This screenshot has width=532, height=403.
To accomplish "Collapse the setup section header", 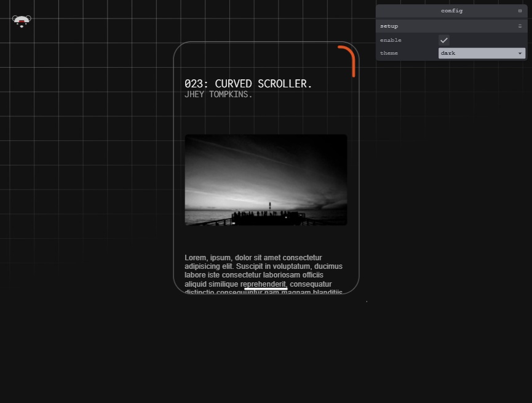I will pyautogui.click(x=451, y=26).
